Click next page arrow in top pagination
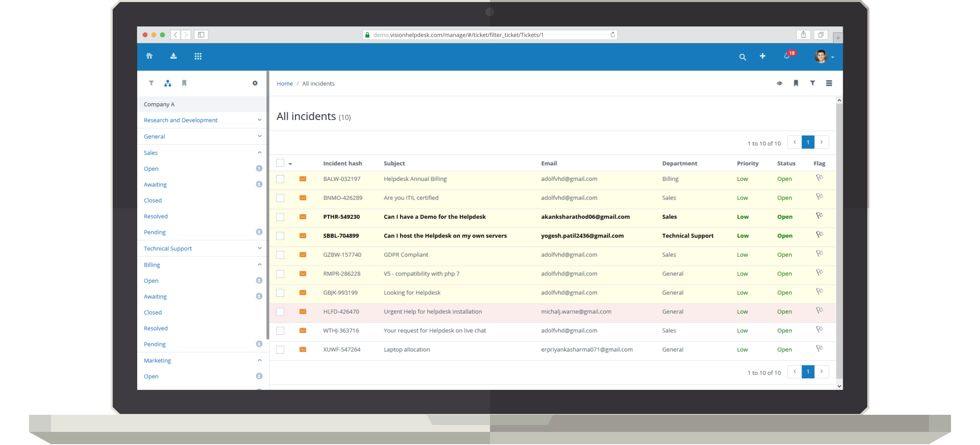The width and height of the screenshot is (980, 445). pos(822,142)
